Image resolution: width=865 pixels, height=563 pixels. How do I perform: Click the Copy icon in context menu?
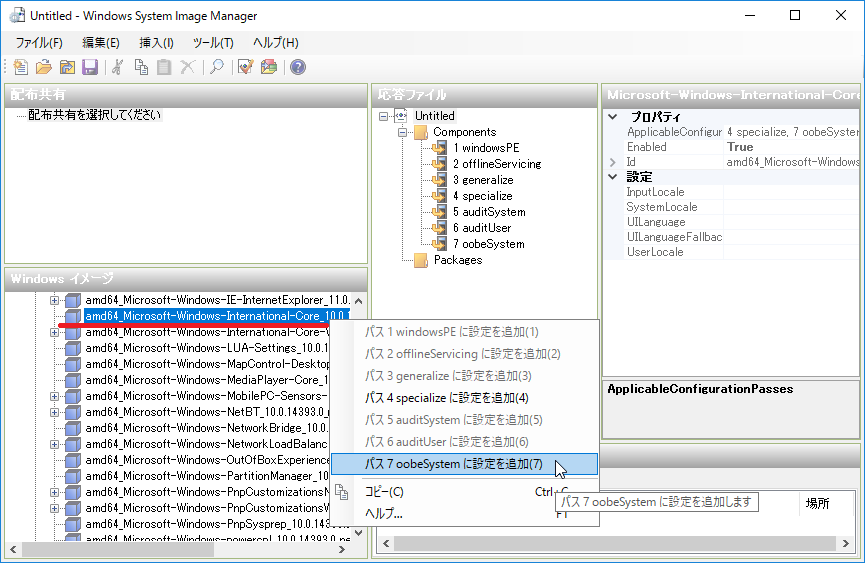click(x=342, y=492)
